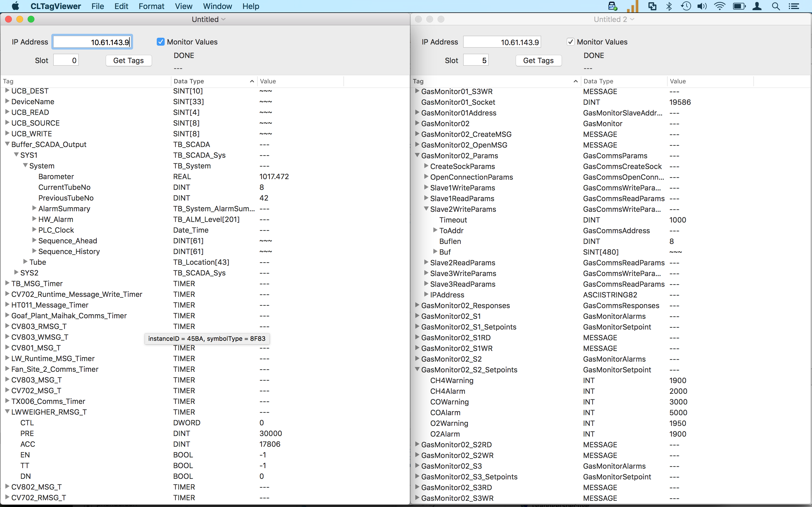Open Time Machine menu bar icon
812x507 pixels.
tap(685, 6)
